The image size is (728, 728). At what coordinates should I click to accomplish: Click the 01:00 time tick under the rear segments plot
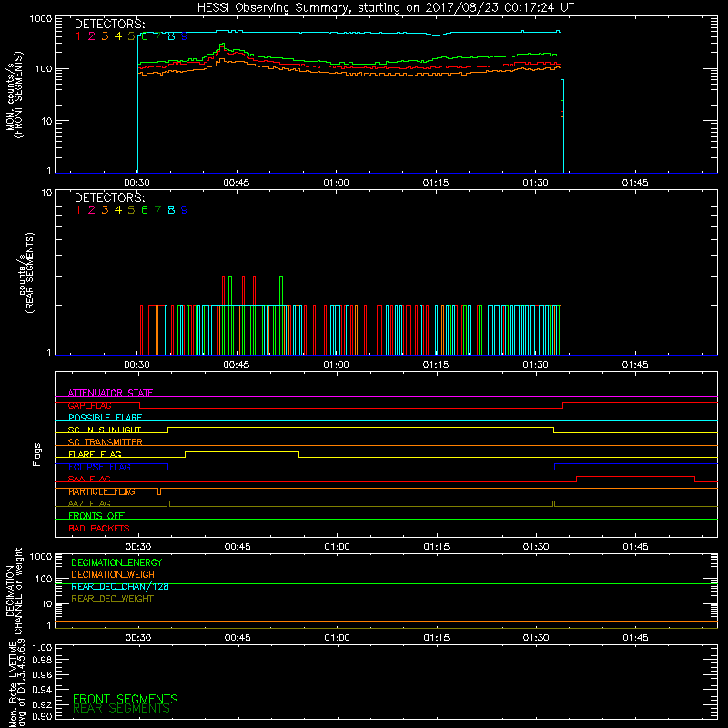(336, 365)
